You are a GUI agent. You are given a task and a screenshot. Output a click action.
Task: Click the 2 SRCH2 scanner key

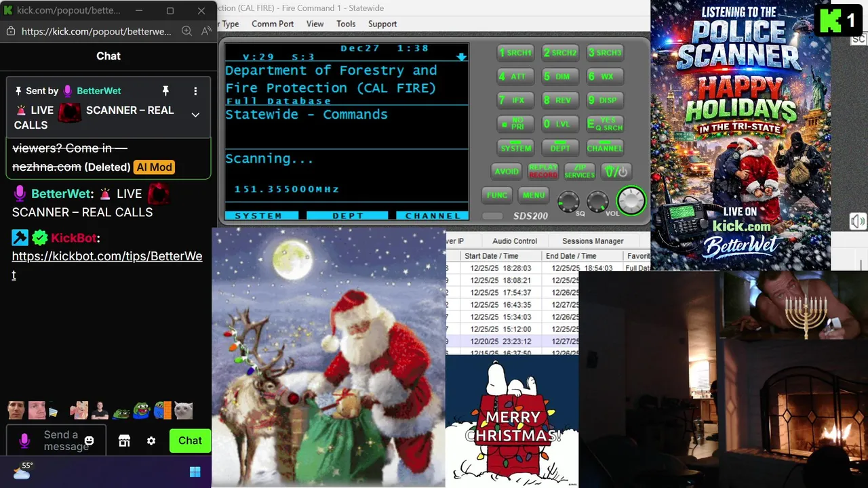click(560, 53)
